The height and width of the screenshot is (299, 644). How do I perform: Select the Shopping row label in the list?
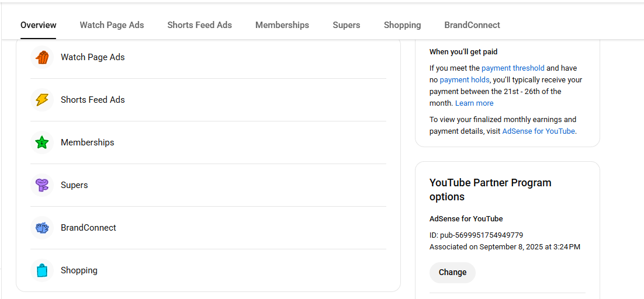79,270
